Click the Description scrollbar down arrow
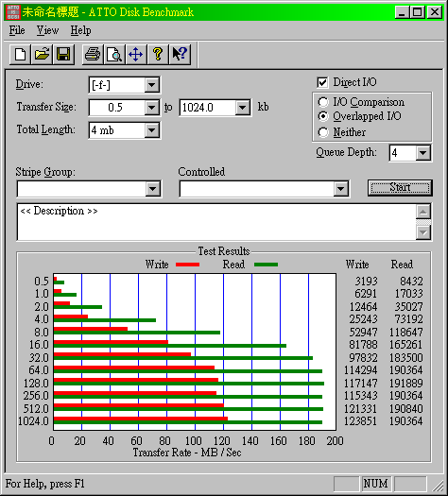Image resolution: width=448 pixels, height=496 pixels. (423, 232)
